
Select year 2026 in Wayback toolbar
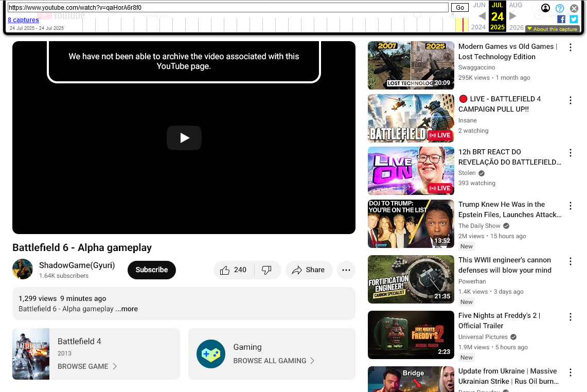pyautogui.click(x=516, y=27)
